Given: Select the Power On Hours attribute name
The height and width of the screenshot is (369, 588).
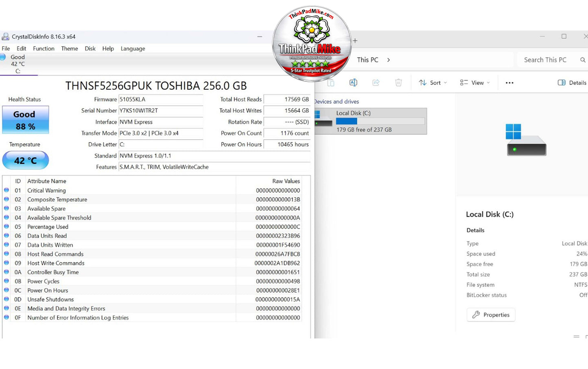Looking at the screenshot, I should 48,290.
